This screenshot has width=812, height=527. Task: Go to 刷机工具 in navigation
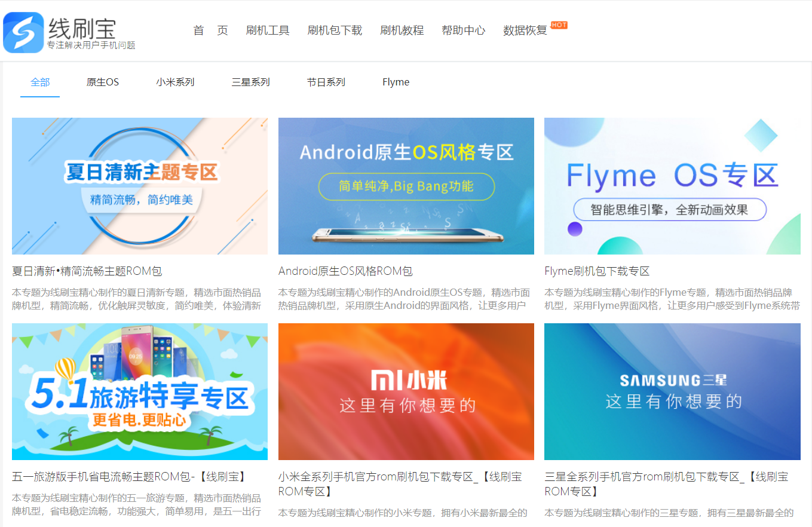[x=268, y=30]
